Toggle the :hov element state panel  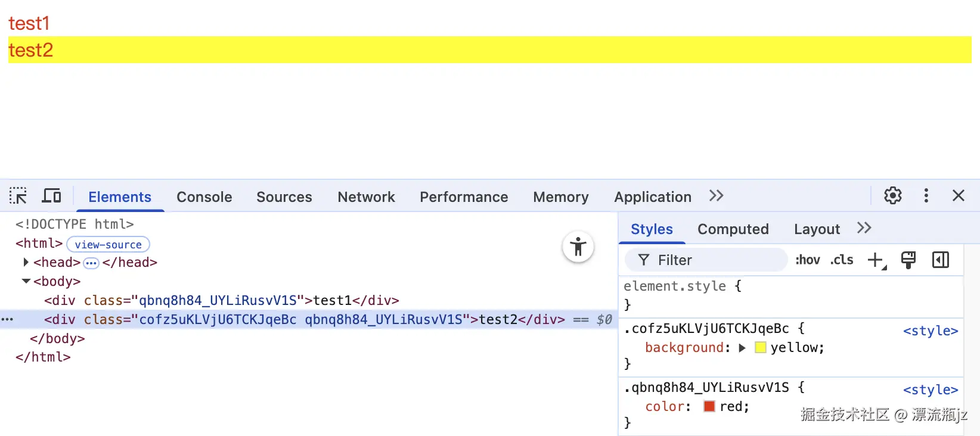tap(808, 260)
